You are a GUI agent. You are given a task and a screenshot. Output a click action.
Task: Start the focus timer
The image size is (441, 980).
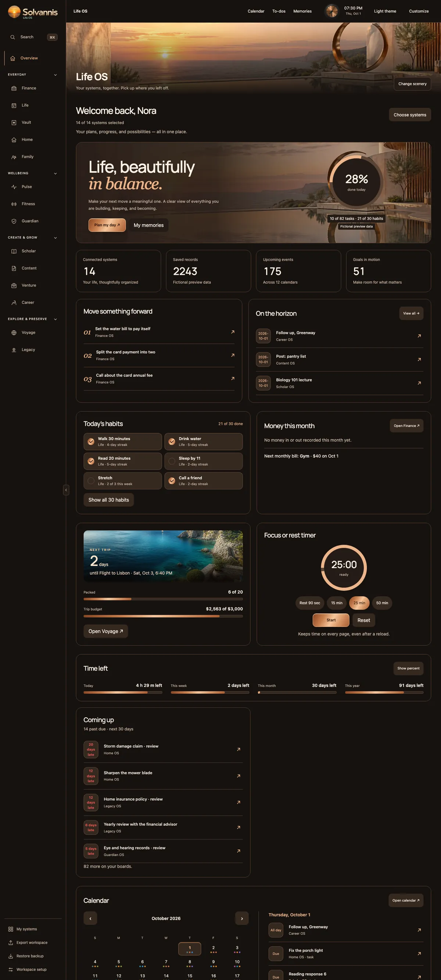pyautogui.click(x=331, y=620)
